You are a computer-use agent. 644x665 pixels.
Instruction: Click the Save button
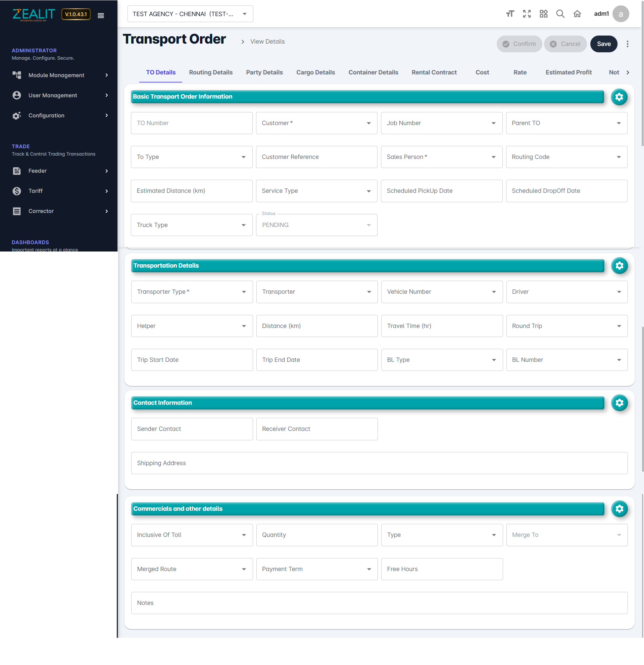[x=604, y=44]
